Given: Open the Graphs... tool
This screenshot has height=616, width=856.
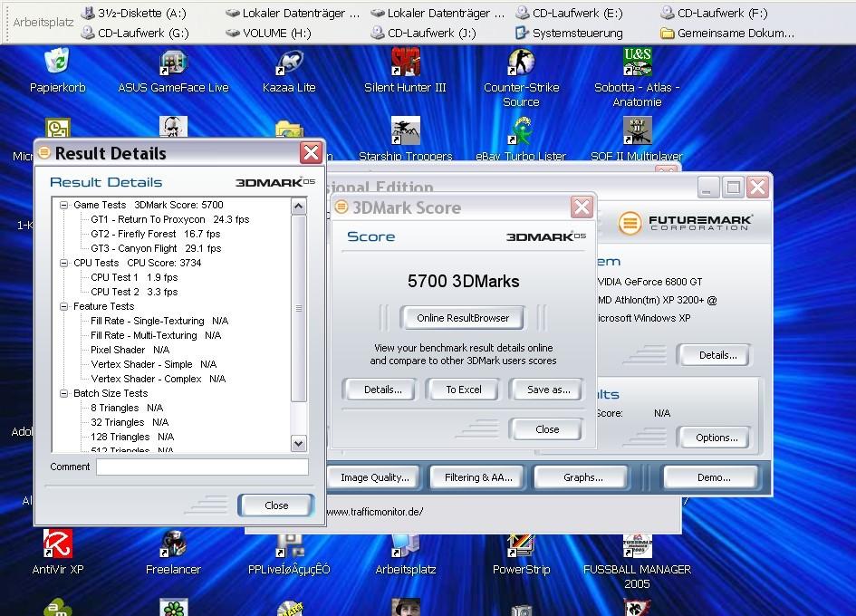Looking at the screenshot, I should click(x=583, y=477).
